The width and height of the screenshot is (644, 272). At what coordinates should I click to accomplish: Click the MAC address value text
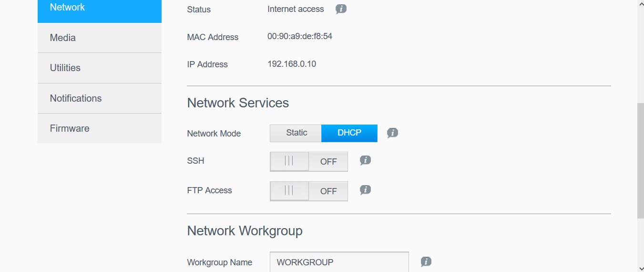click(299, 36)
